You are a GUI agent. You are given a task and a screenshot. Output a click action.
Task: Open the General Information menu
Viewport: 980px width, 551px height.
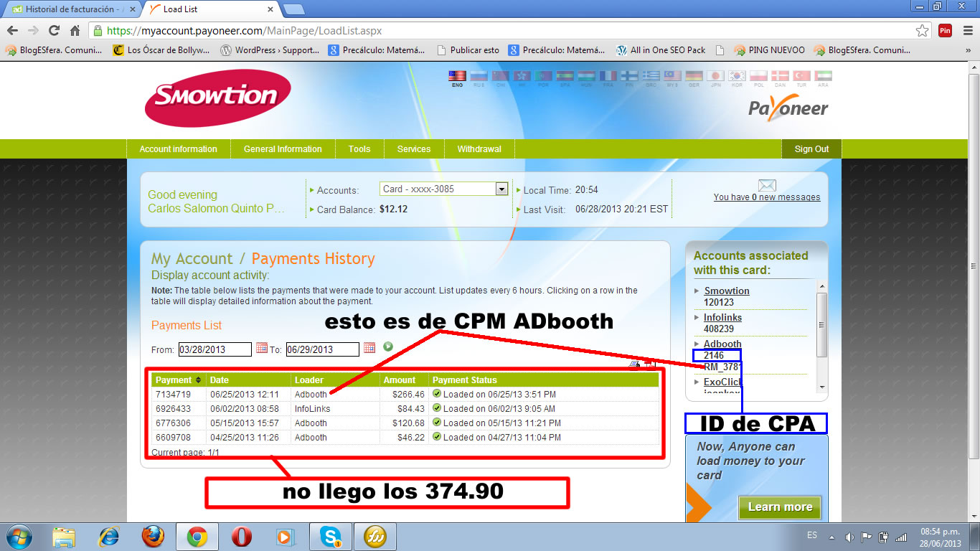coord(283,149)
